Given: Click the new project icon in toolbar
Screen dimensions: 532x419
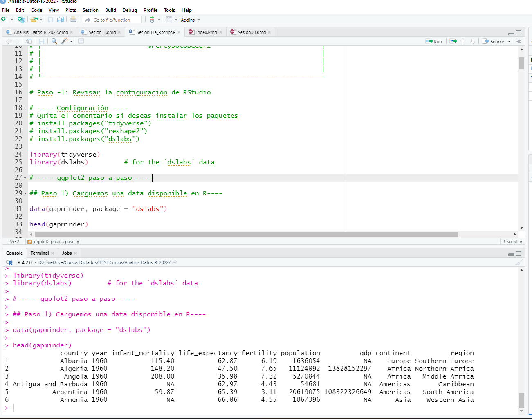Looking at the screenshot, I should pyautogui.click(x=21, y=20).
